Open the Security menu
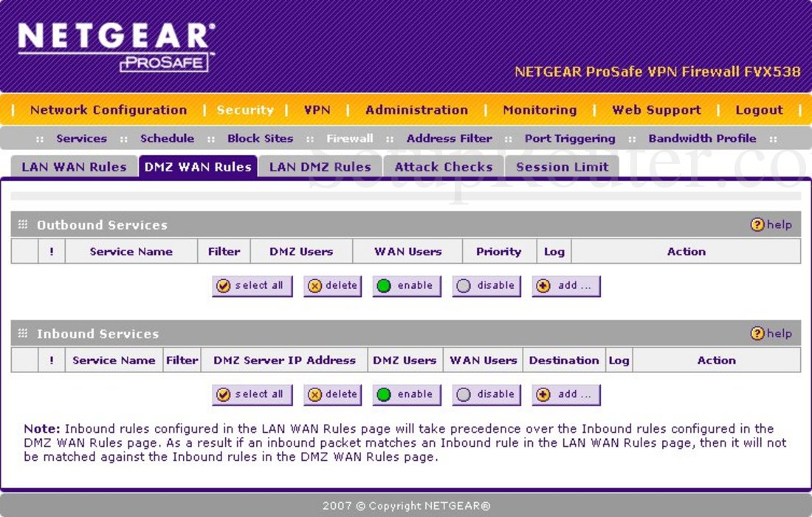Viewport: 812px width, 517px height. pos(245,109)
